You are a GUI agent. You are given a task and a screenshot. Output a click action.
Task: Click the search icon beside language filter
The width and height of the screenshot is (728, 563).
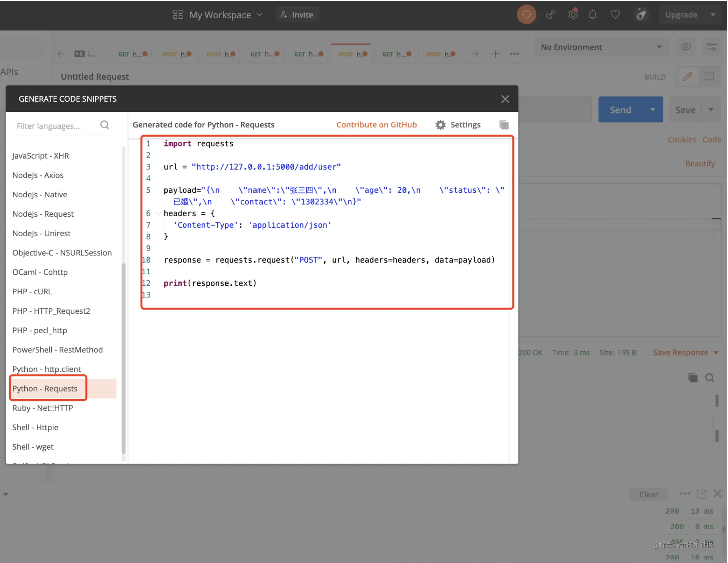tap(105, 125)
